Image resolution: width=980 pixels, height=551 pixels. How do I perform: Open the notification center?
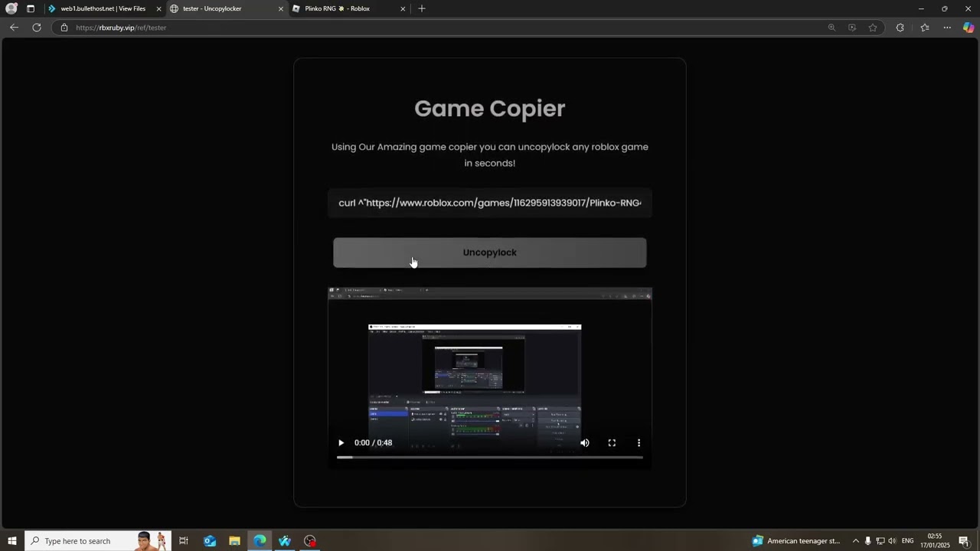click(964, 541)
